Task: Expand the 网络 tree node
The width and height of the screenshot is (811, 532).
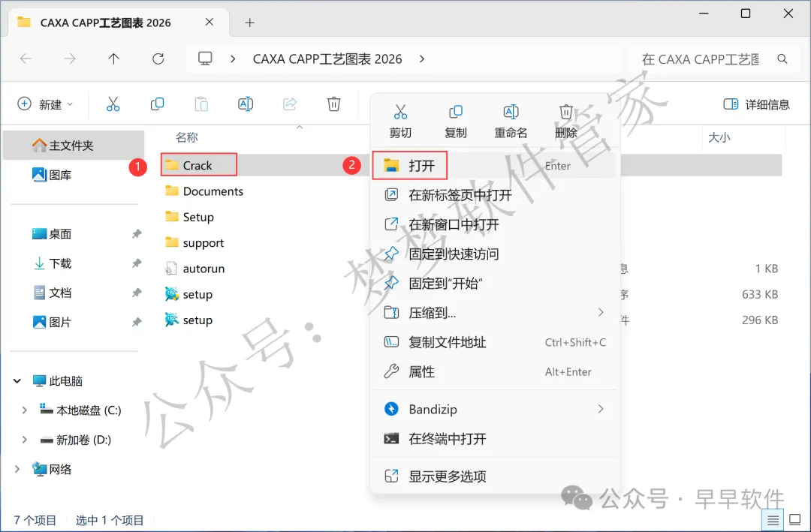Action: (17, 470)
